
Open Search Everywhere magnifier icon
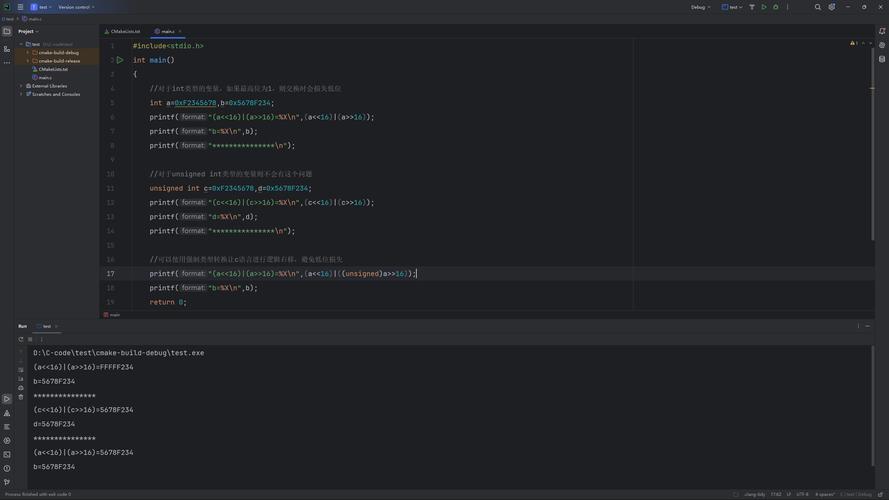click(x=817, y=7)
